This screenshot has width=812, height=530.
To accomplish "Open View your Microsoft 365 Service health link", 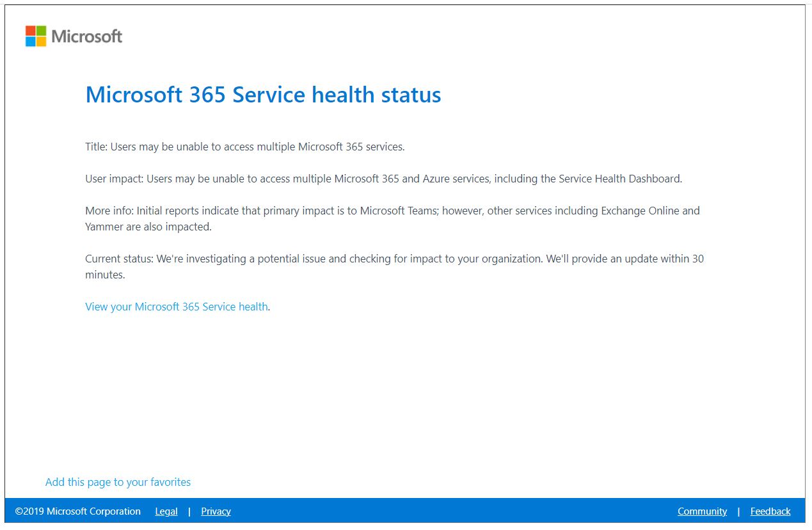I will [x=176, y=307].
